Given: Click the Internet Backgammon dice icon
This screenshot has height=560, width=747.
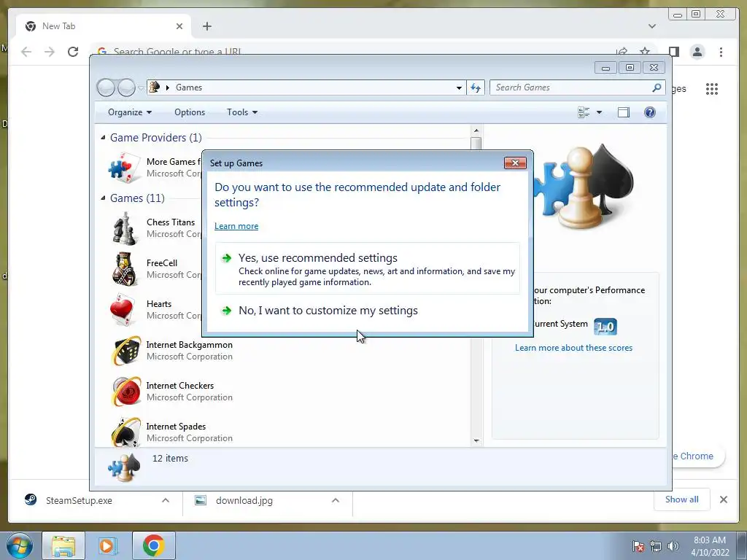Looking at the screenshot, I should click(126, 351).
